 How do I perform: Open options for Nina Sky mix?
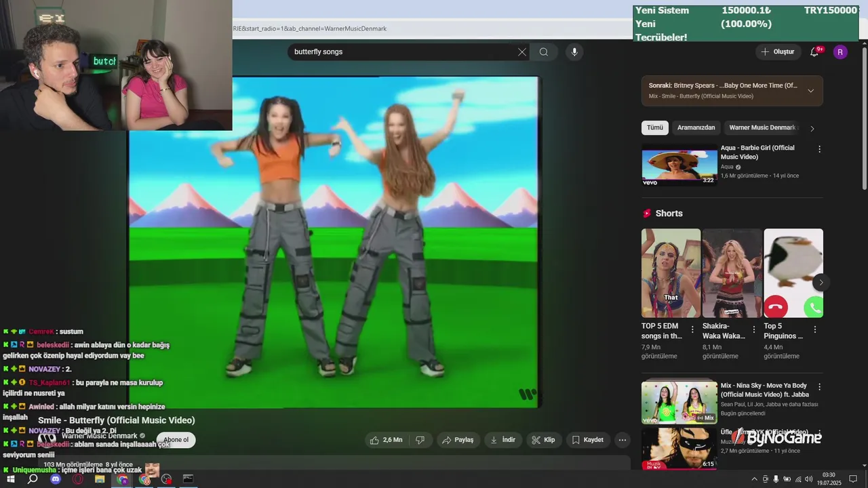click(819, 387)
